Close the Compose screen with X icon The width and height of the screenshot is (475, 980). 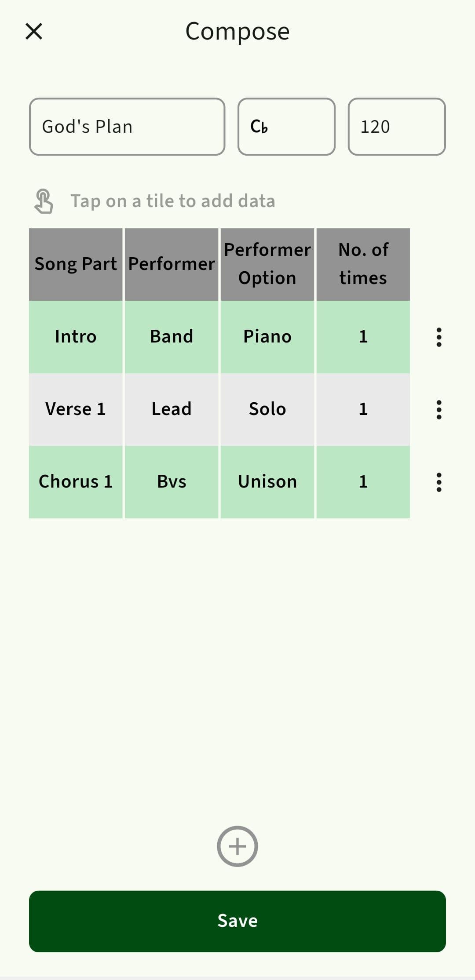point(34,32)
